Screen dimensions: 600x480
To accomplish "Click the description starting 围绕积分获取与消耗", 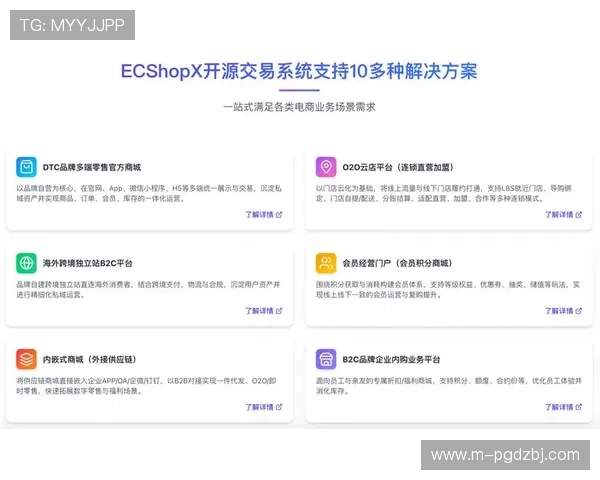I will (448, 289).
